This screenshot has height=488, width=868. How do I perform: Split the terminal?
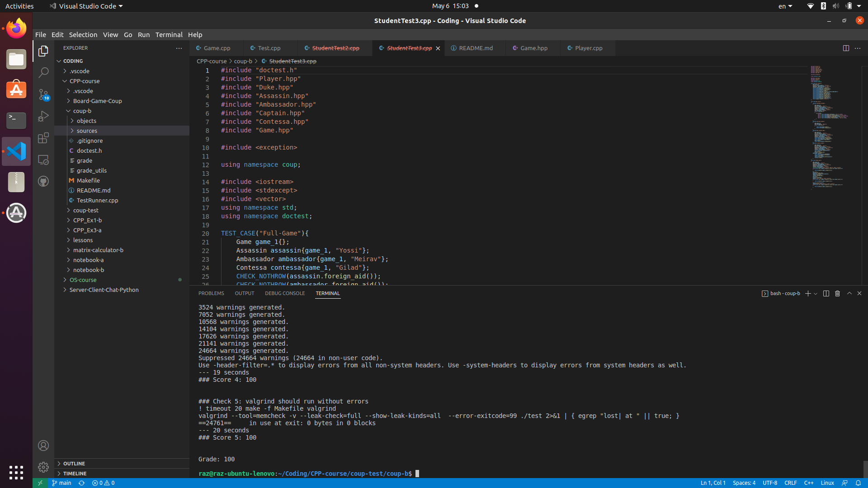pos(826,293)
